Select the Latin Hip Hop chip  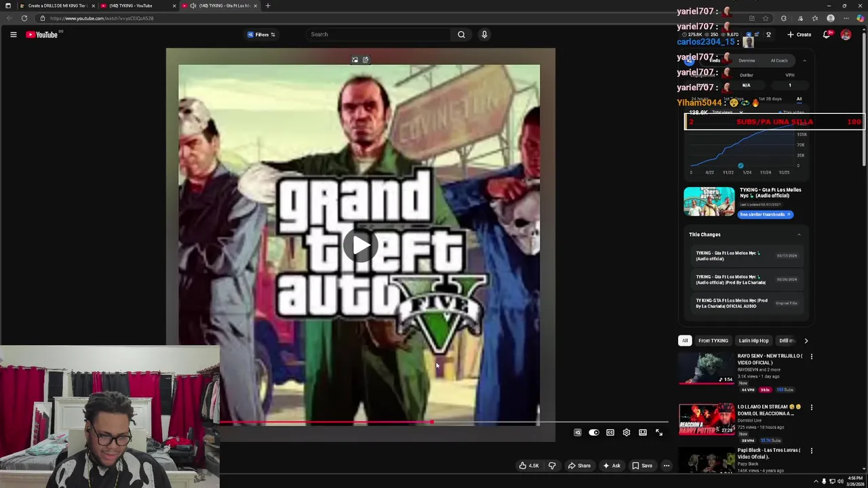click(753, 341)
